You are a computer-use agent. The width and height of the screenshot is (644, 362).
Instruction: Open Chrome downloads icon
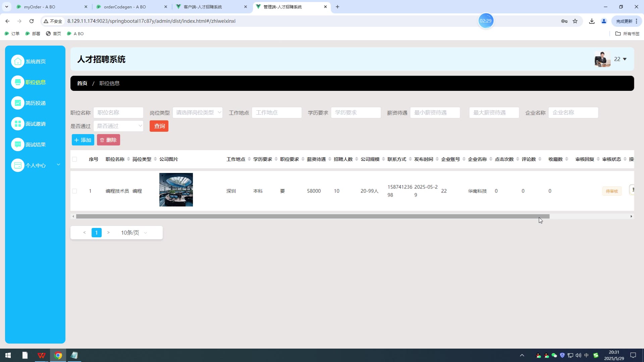pos(592,21)
